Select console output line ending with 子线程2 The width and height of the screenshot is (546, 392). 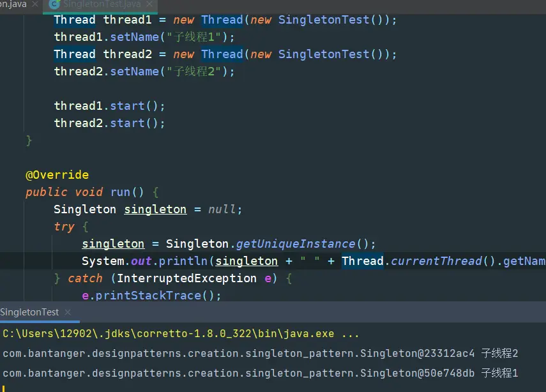click(261, 353)
